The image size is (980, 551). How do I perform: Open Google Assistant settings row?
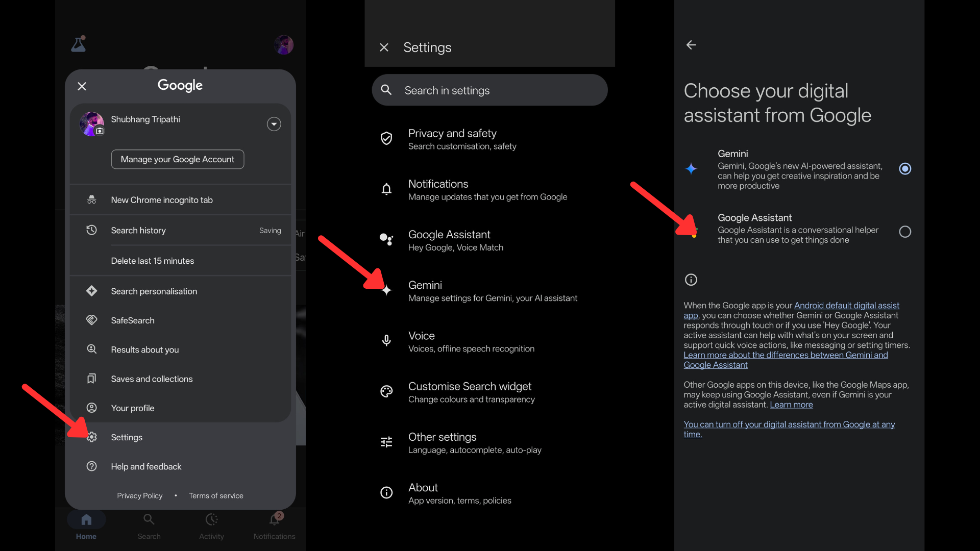click(489, 240)
